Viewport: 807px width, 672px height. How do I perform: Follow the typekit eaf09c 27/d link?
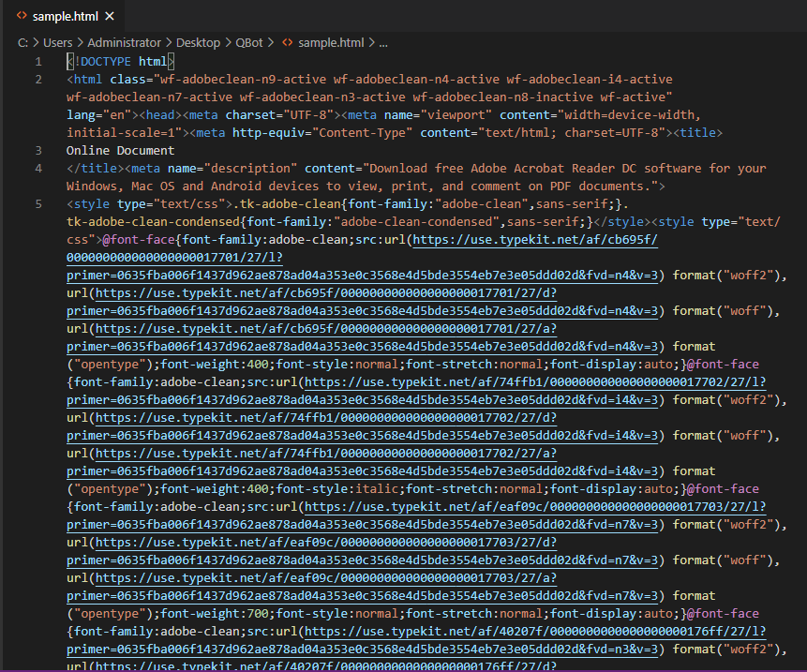(x=362, y=551)
